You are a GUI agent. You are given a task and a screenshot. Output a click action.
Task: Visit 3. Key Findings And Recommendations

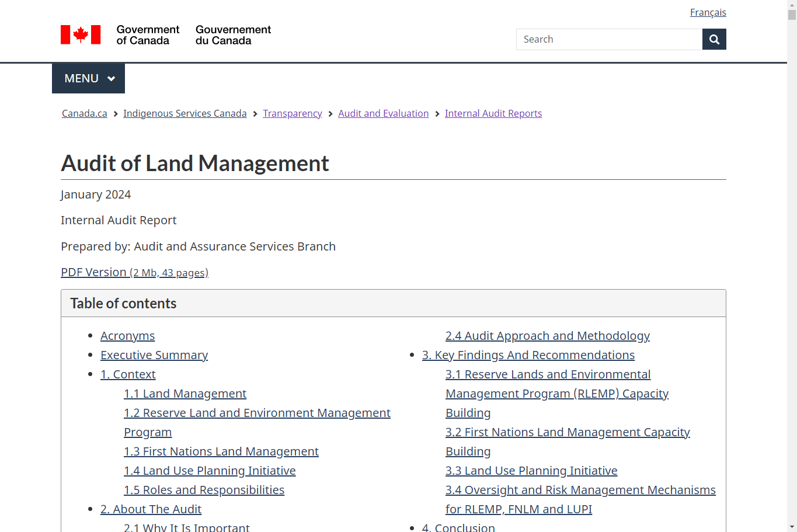point(528,354)
